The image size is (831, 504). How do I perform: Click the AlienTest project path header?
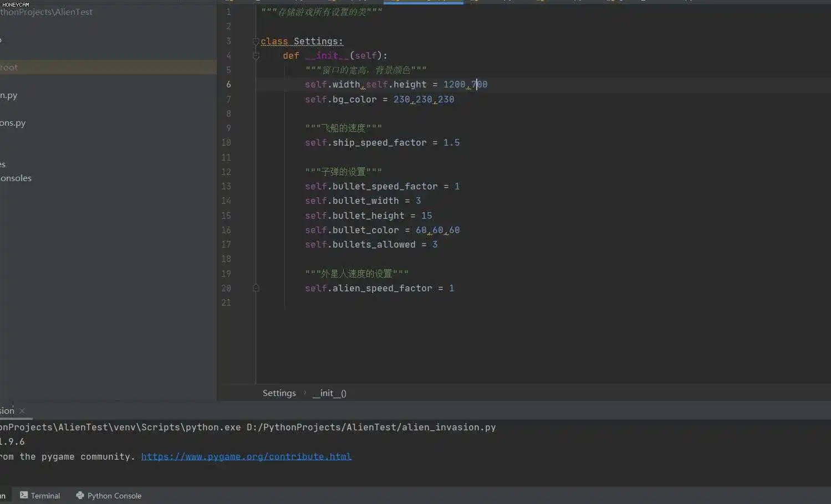point(47,12)
